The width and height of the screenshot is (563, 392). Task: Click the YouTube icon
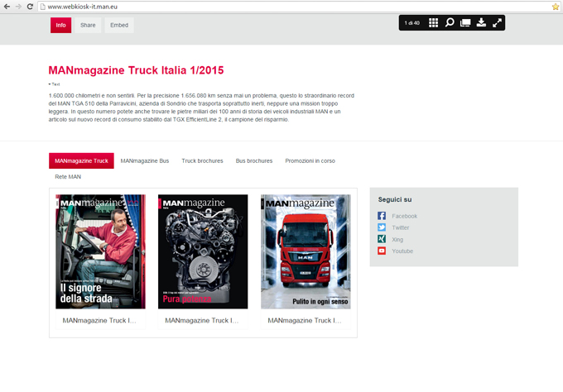[x=382, y=251]
